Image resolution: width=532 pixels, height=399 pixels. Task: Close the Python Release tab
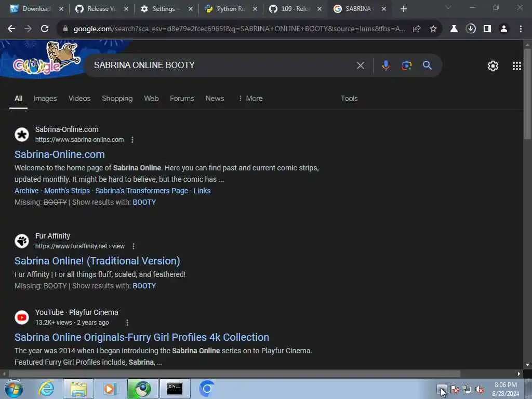(255, 9)
